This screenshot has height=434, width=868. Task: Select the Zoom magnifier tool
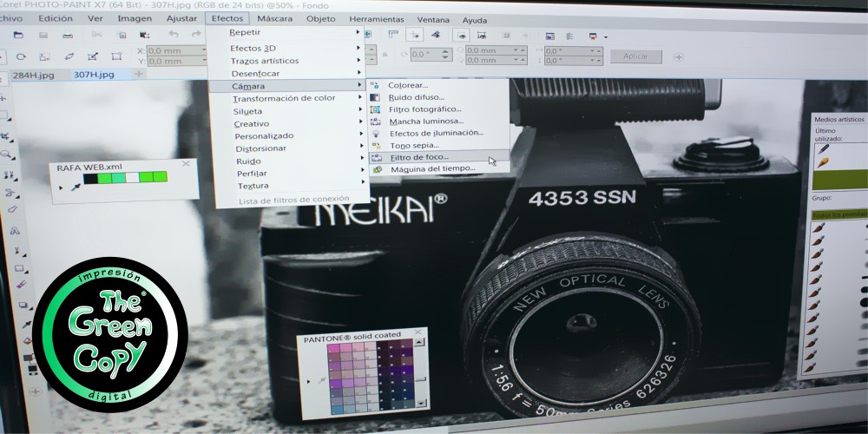[7, 155]
